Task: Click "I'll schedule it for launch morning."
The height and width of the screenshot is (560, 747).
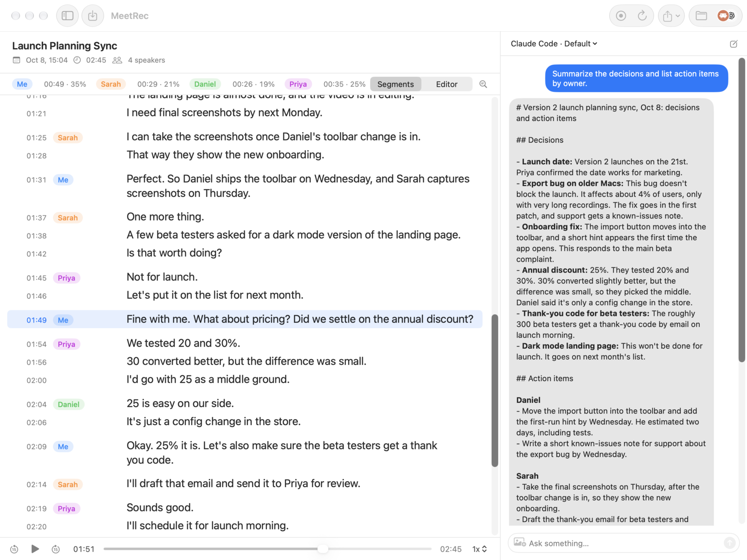Action: click(207, 525)
